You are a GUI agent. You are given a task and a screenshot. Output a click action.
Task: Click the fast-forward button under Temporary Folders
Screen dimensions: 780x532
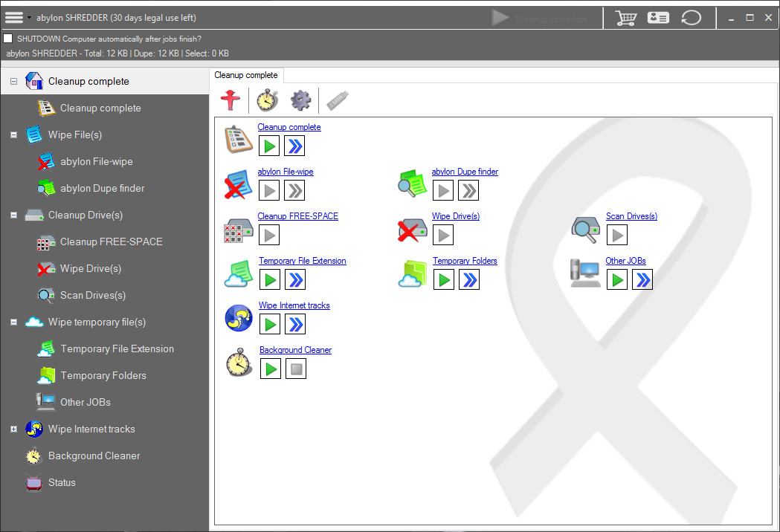click(x=469, y=279)
